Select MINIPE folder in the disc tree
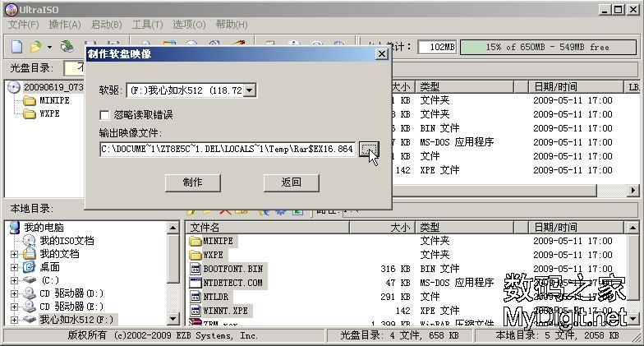The height and width of the screenshot is (346, 644). coord(54,100)
